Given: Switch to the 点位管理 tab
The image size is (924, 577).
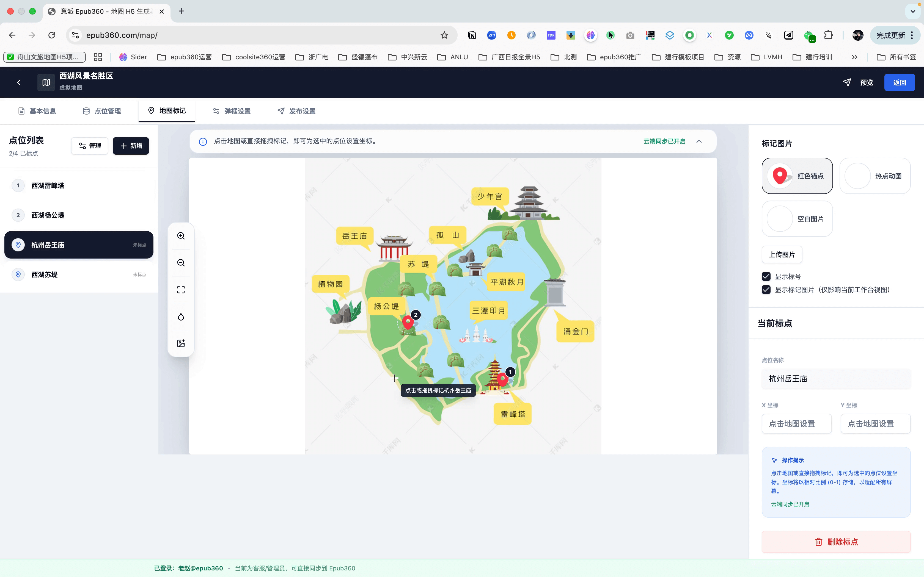Looking at the screenshot, I should [102, 111].
